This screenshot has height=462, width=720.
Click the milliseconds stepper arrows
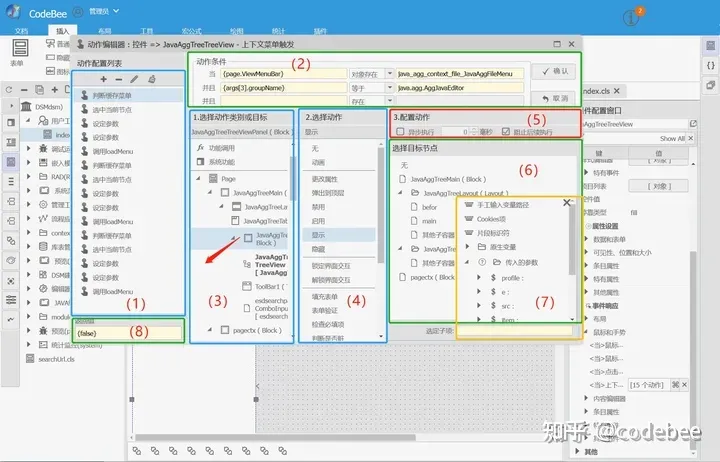[x=474, y=132]
